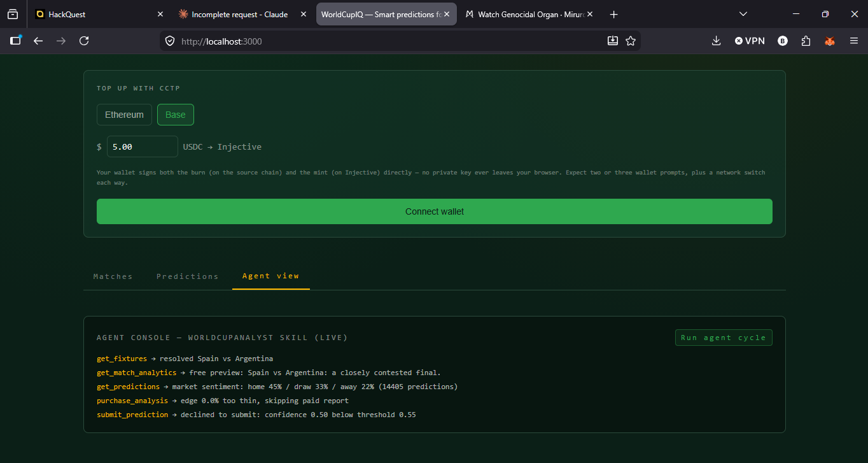Open the workspaces icon at far left
Viewport: 868px width, 463px height.
pyautogui.click(x=13, y=14)
